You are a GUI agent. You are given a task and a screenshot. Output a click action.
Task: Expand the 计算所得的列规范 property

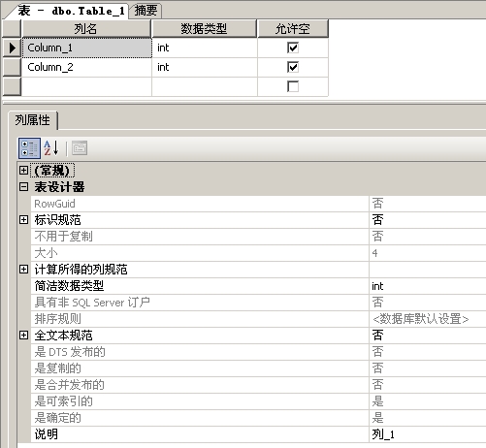click(x=23, y=270)
